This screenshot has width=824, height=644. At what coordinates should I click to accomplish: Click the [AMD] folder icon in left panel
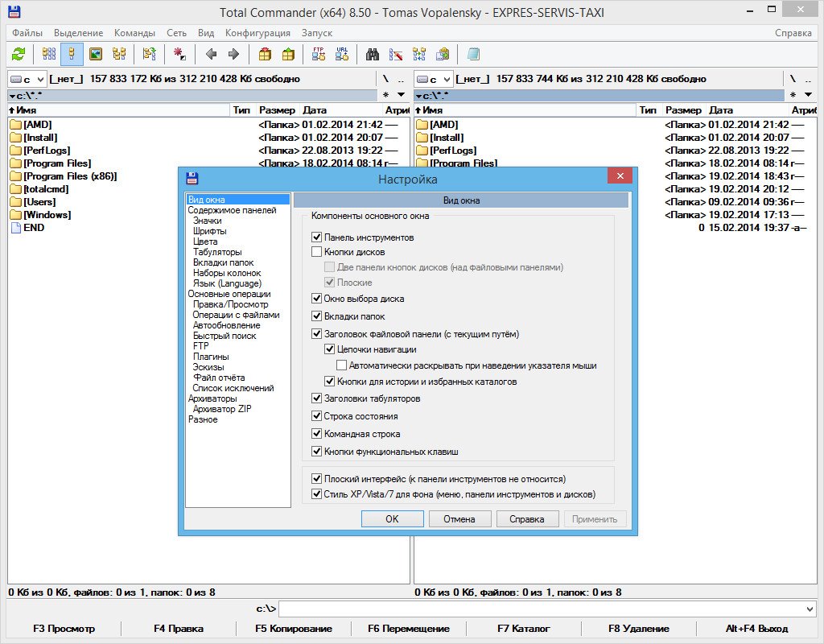tap(16, 125)
